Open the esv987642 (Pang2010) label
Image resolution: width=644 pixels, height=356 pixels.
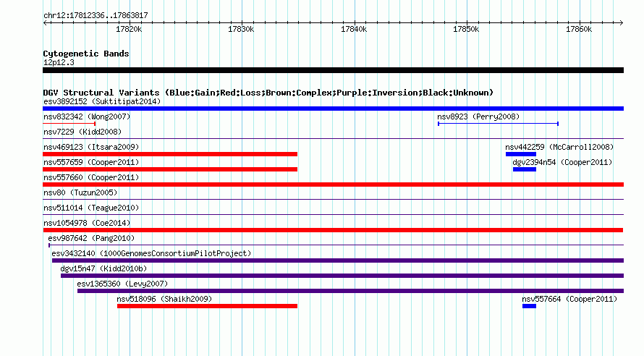(x=91, y=238)
